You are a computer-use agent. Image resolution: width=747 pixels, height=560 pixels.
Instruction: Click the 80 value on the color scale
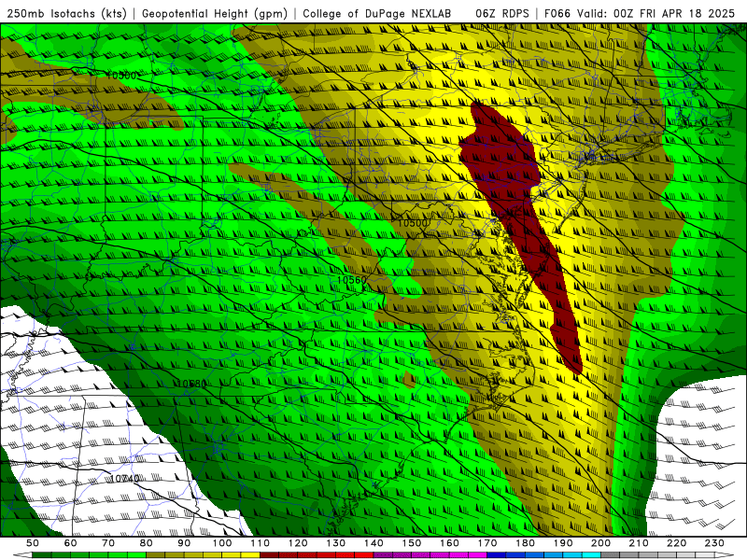[x=147, y=543]
